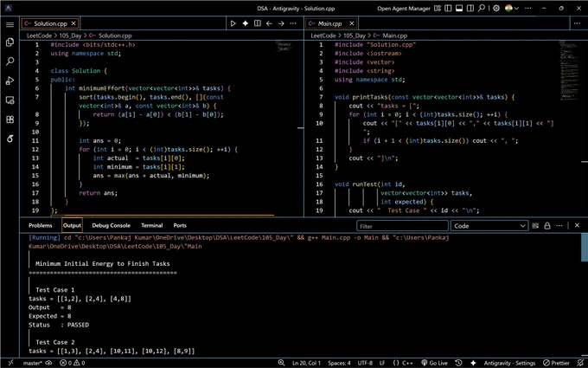588x368 pixels.
Task: Open settings gear in the title bar
Action: click(496, 9)
